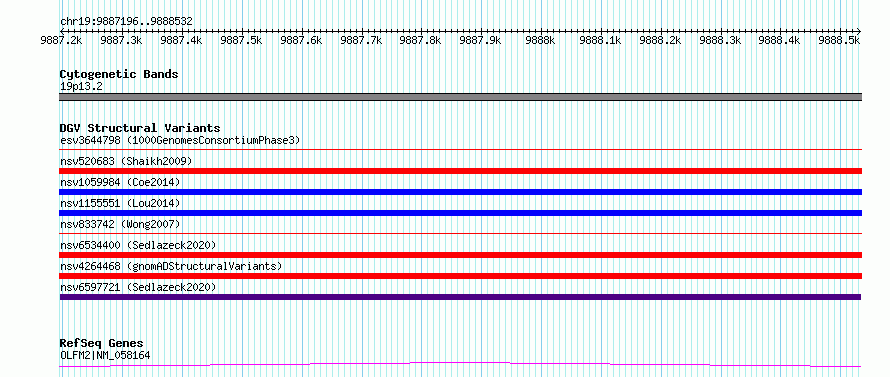Viewport: 890px width, 377px height.
Task: Click the red nsv6534400 variant bar
Action: [460, 255]
